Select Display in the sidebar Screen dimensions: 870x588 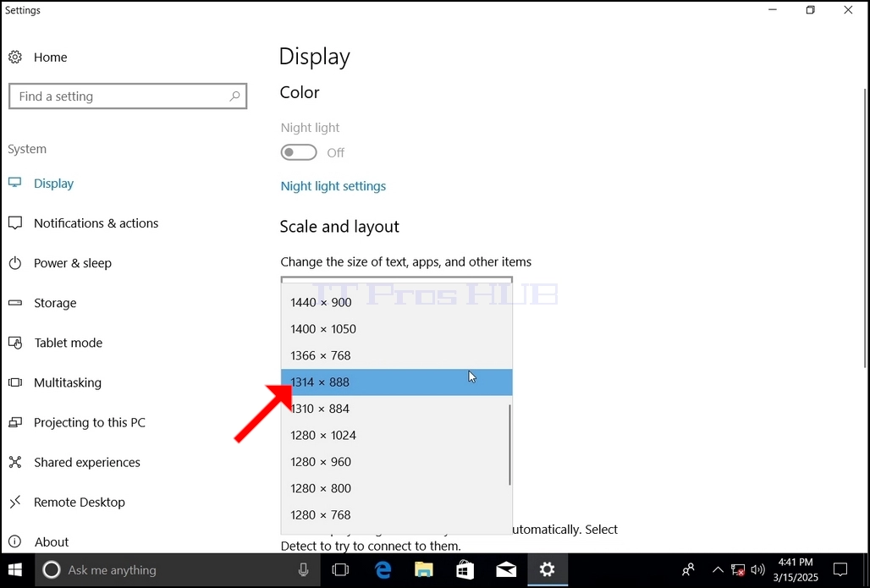point(54,183)
